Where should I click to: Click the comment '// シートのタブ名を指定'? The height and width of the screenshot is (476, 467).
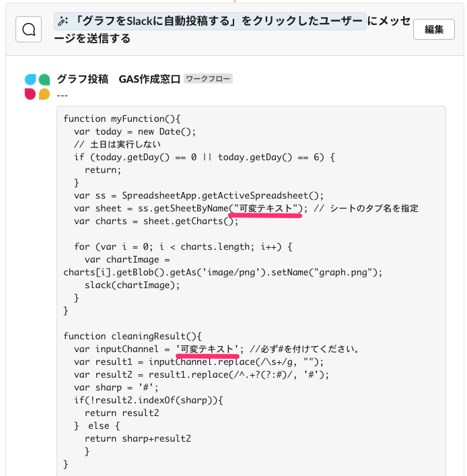pyautogui.click(x=366, y=209)
